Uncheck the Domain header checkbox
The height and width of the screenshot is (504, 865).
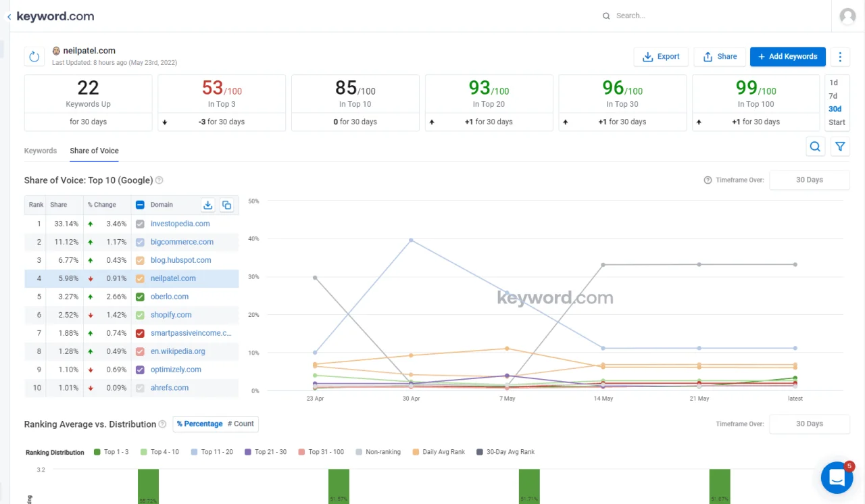point(140,205)
